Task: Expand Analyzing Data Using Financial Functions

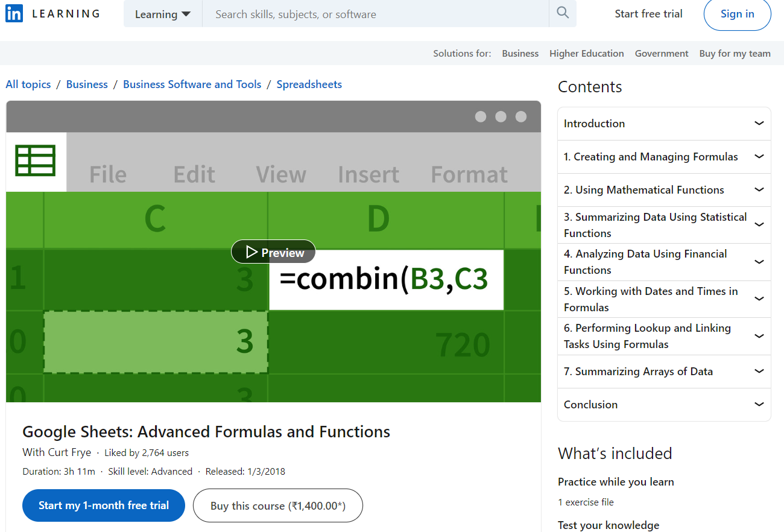Action: coord(664,262)
